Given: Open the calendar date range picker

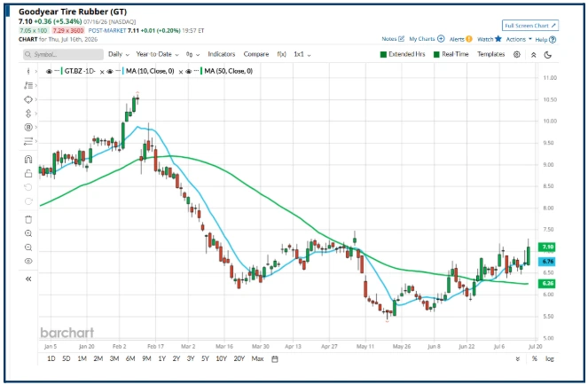Looking at the screenshot, I should [275, 359].
